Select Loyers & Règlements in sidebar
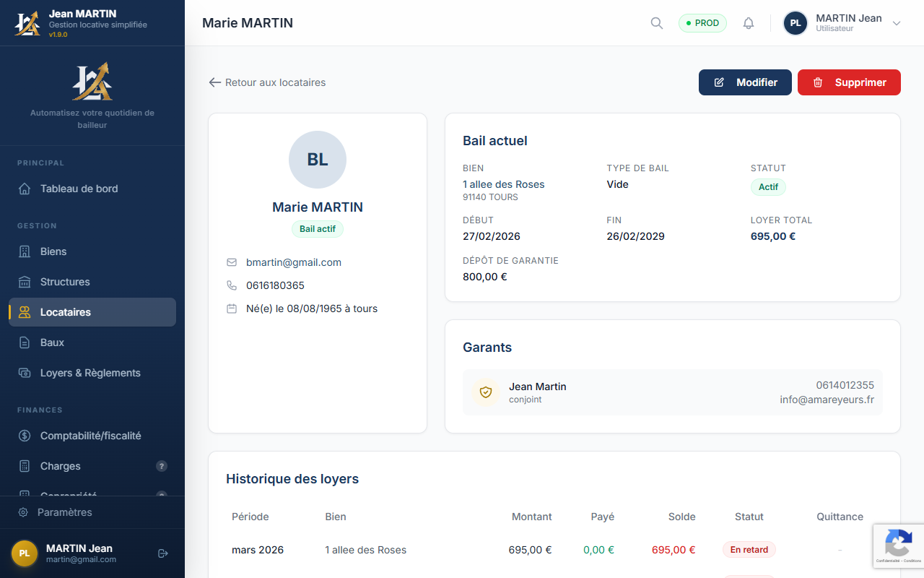 coord(90,373)
